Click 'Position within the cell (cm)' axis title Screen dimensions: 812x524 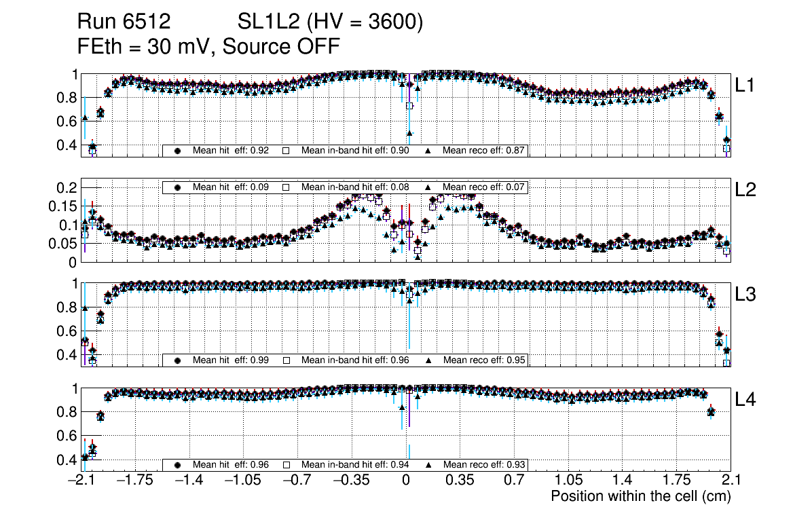click(640, 496)
